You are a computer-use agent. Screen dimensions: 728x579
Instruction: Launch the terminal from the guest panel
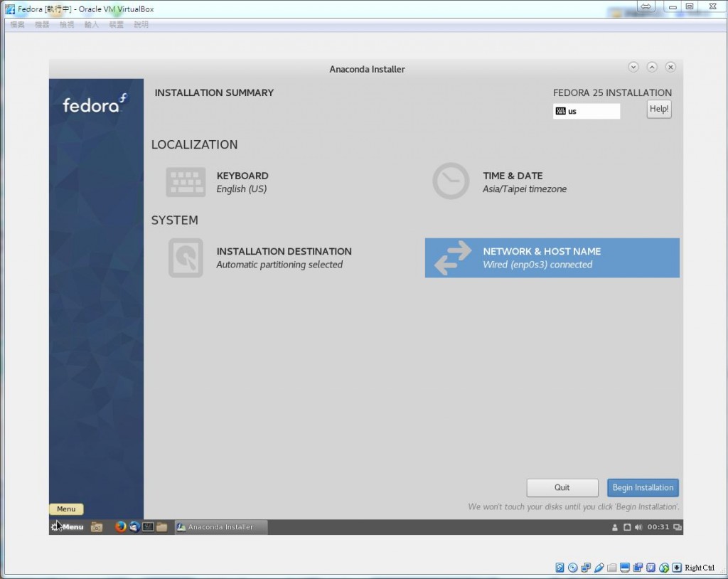pos(148,527)
